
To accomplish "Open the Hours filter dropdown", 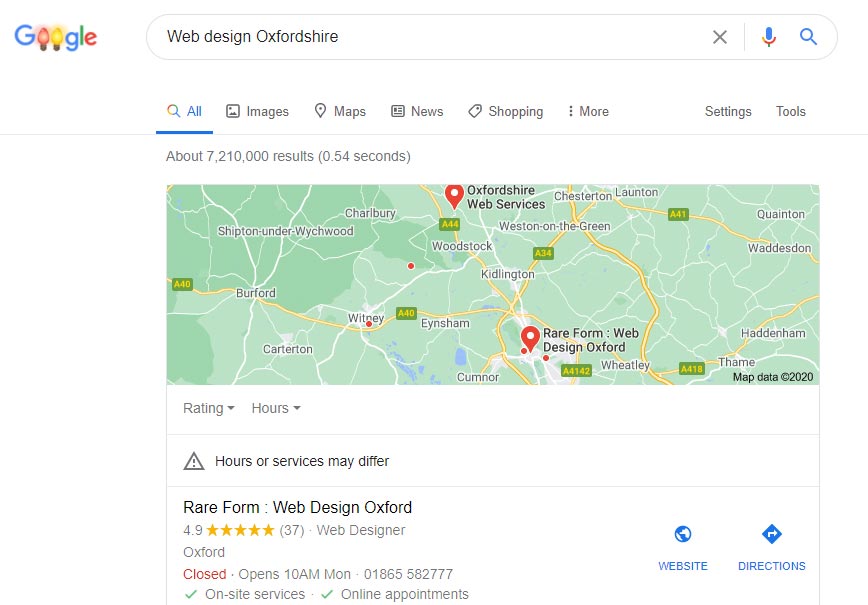I will point(274,408).
